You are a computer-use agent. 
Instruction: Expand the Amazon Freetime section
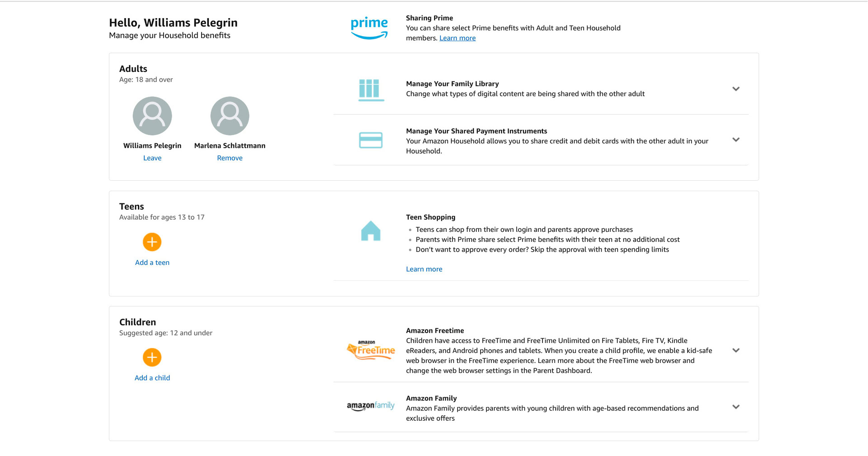(x=736, y=350)
